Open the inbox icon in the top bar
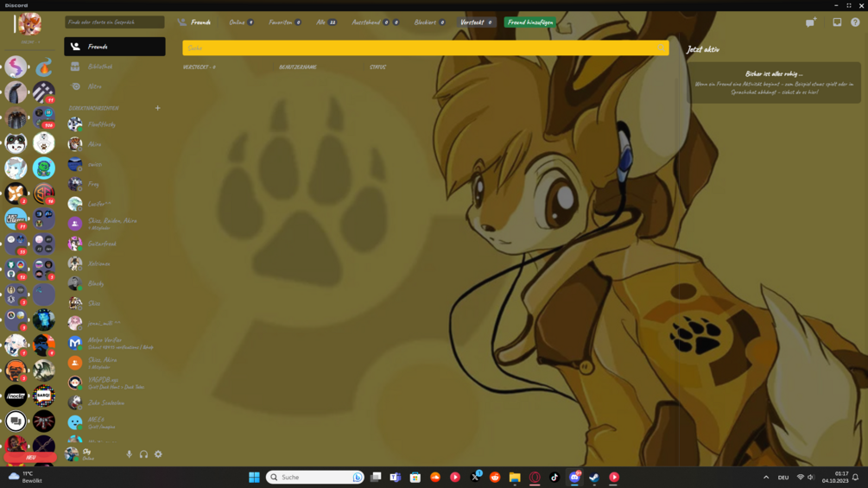The width and height of the screenshot is (868, 488). point(837,22)
